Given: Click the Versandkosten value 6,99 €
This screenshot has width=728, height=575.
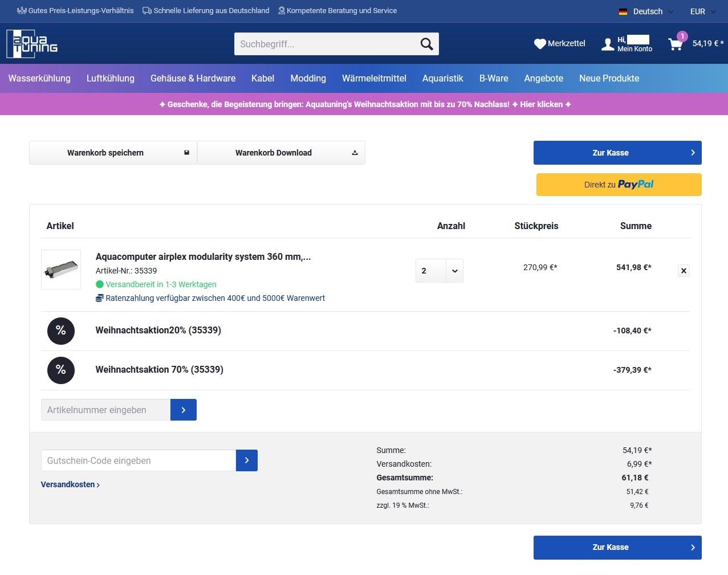Looking at the screenshot, I should pyautogui.click(x=639, y=464).
